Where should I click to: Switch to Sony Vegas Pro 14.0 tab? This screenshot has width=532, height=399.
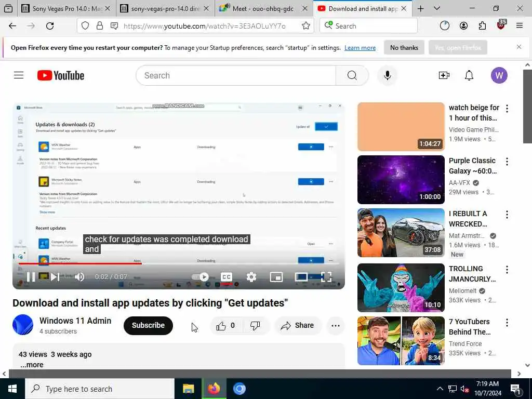click(66, 8)
